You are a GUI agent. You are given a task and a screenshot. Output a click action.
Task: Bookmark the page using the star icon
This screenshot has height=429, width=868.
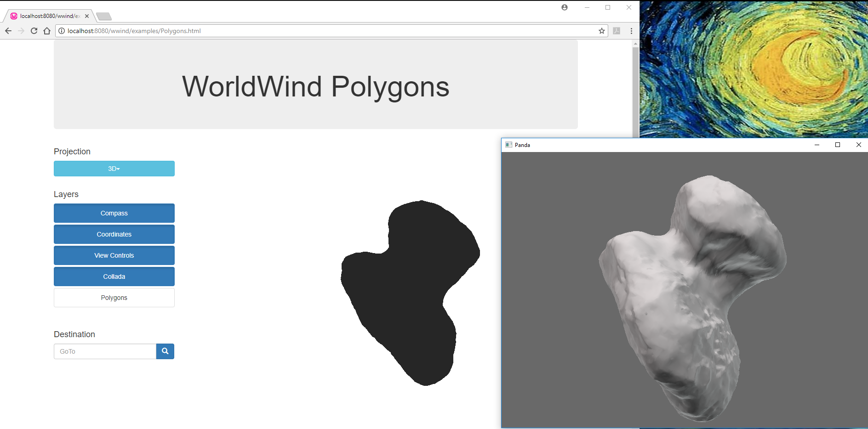click(601, 31)
